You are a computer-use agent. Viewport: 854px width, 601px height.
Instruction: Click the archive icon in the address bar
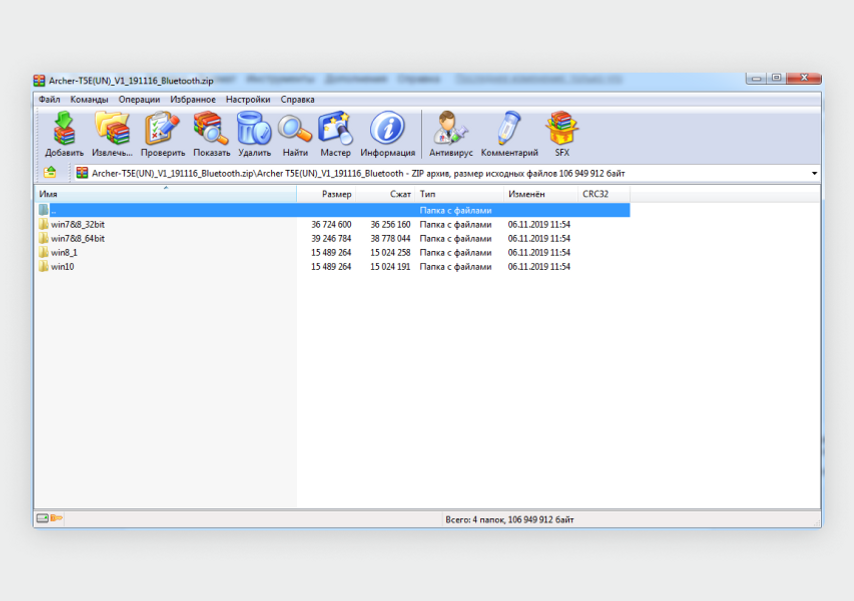pos(82,173)
